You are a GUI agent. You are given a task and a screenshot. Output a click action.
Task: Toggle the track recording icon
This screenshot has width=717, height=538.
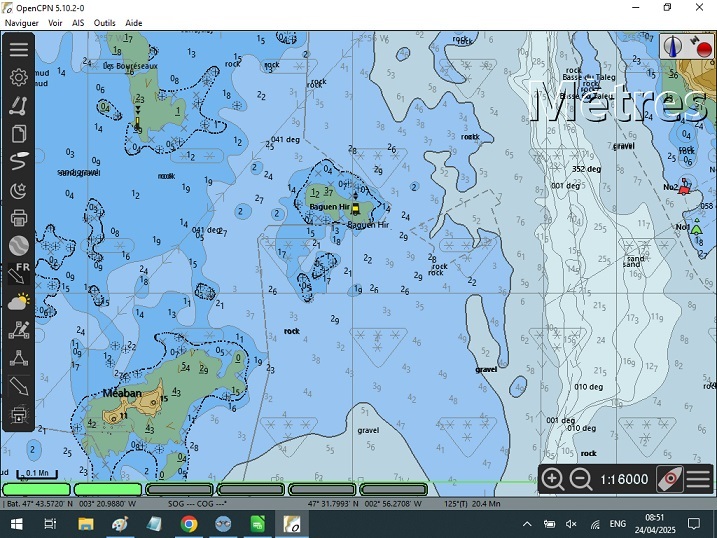click(19, 162)
